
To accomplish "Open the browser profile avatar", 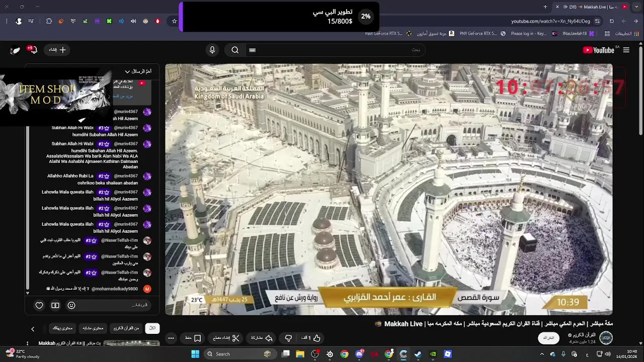I will click(x=19, y=21).
